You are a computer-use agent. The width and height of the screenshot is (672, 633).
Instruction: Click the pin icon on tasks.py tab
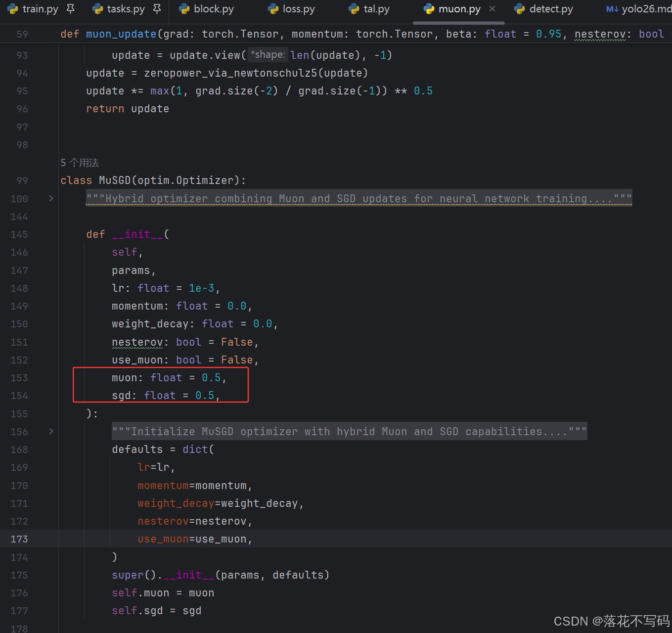[x=157, y=9]
